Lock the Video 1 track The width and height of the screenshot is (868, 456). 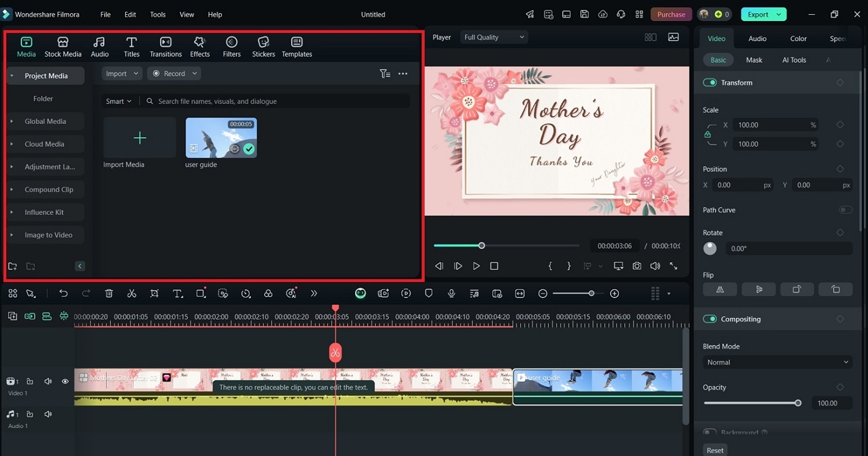click(x=30, y=382)
